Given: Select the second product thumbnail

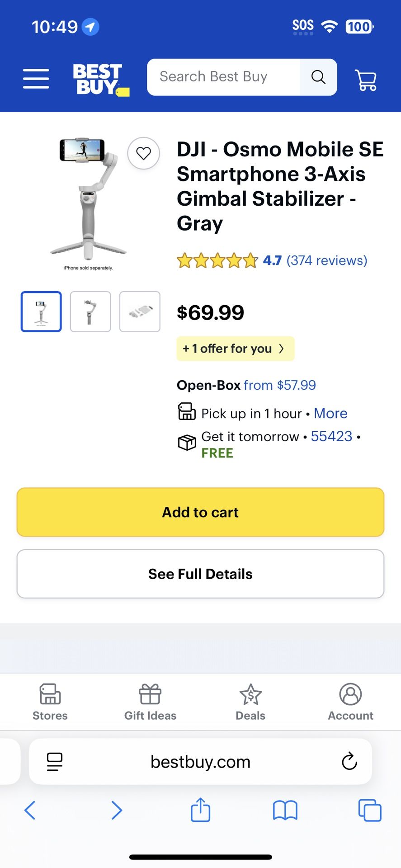Looking at the screenshot, I should click(90, 311).
